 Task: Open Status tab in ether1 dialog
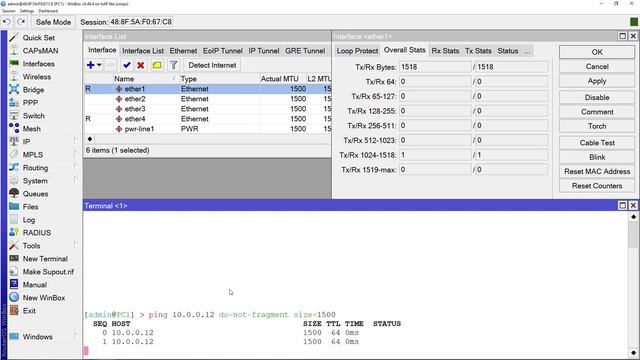coord(508,51)
